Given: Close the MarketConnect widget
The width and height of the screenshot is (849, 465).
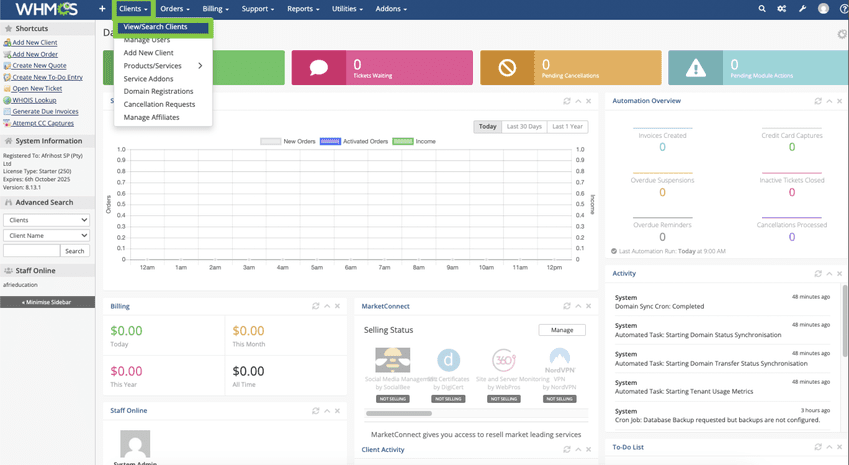Looking at the screenshot, I should point(589,306).
